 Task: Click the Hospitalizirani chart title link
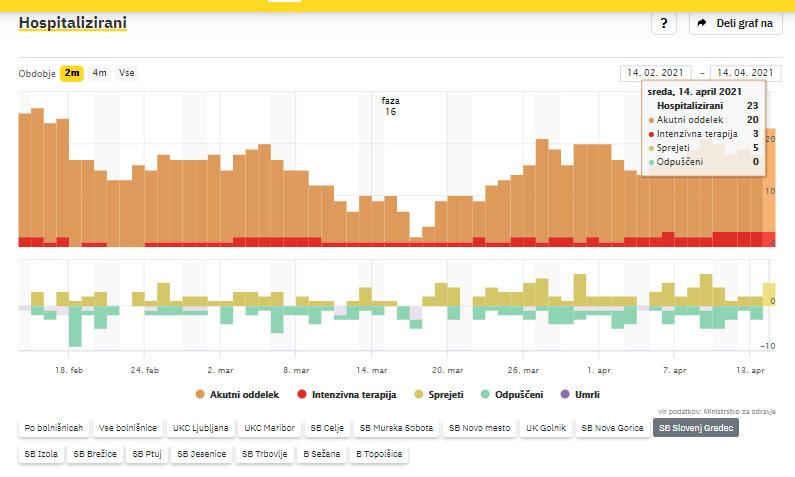(x=73, y=22)
